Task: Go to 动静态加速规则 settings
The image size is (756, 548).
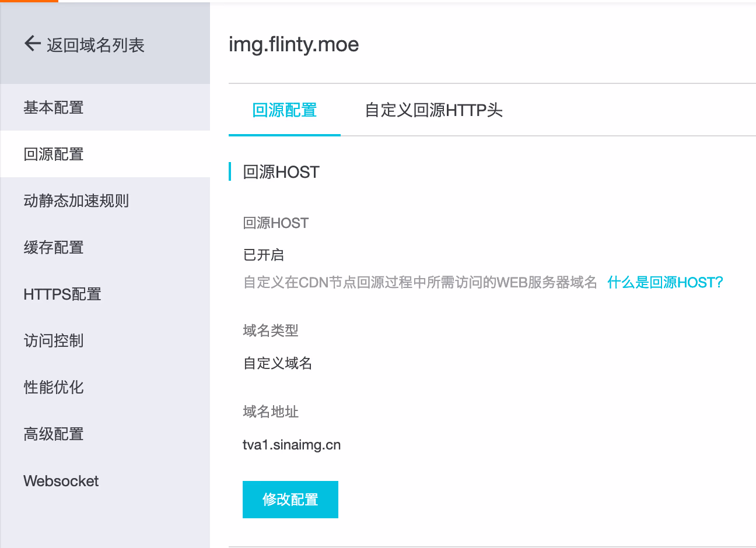Action: click(x=76, y=201)
